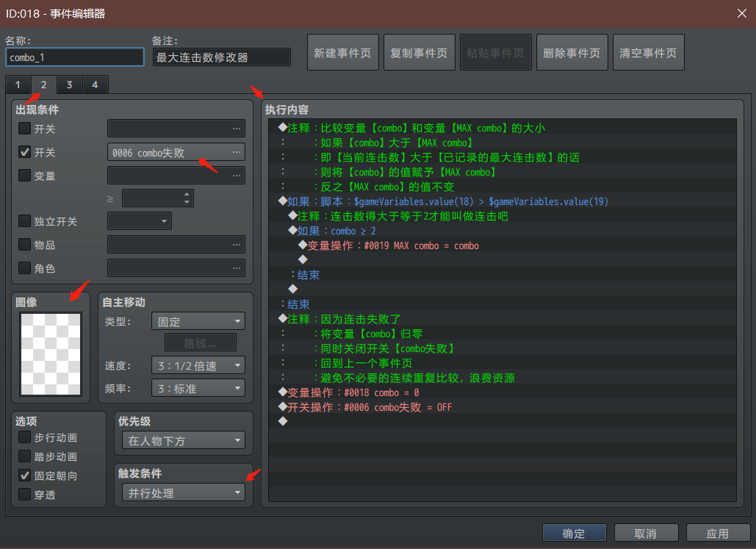
Task: Open the 独立开关 dropdown
Action: click(140, 221)
